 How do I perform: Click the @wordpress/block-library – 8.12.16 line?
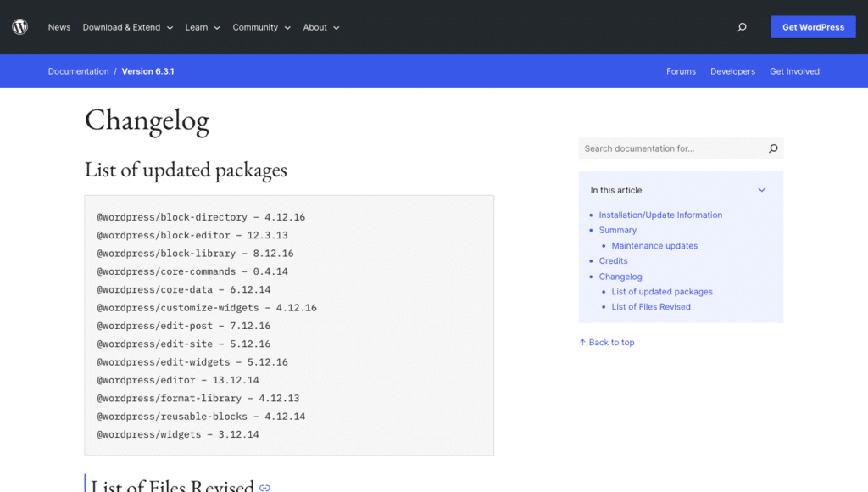click(x=195, y=253)
